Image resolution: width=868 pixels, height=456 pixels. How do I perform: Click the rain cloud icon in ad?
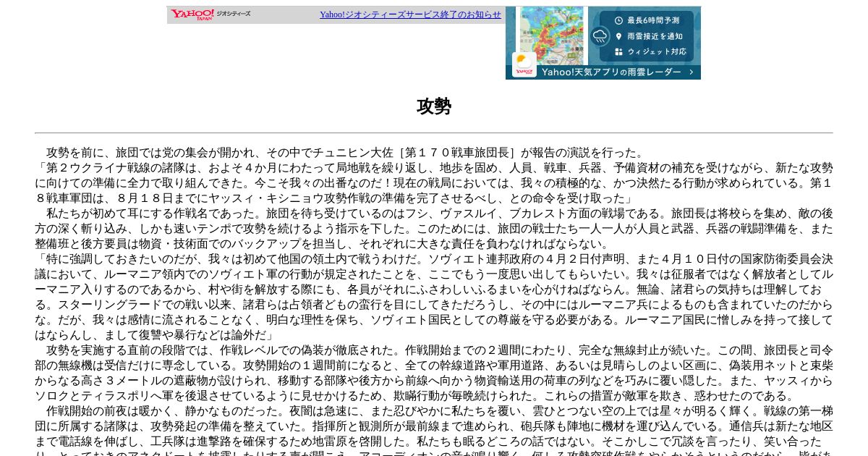point(600,36)
